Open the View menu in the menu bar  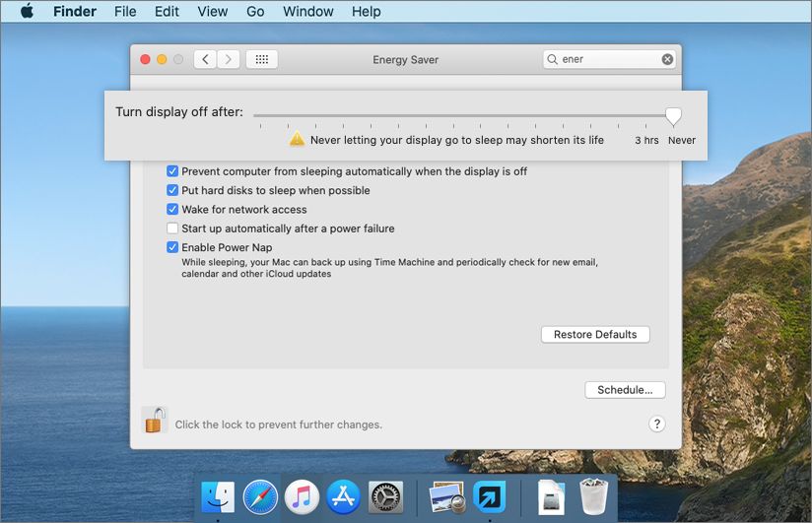coord(212,12)
